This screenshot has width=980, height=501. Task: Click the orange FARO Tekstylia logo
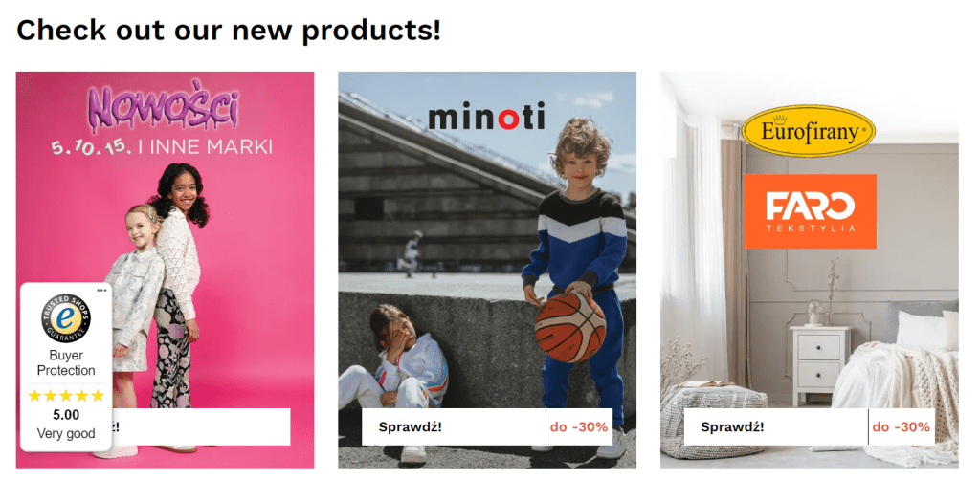(x=811, y=211)
